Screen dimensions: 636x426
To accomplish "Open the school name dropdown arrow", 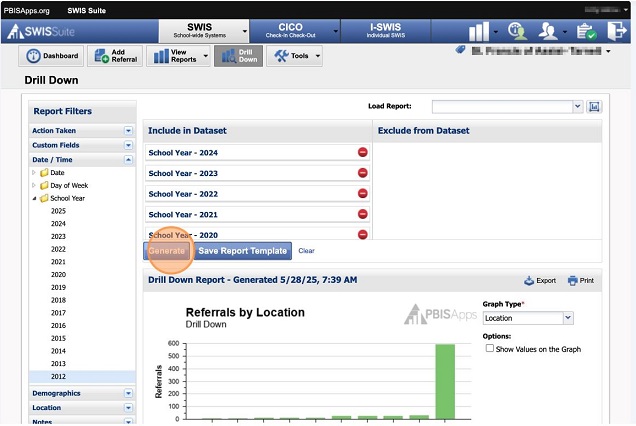I will tap(608, 51).
